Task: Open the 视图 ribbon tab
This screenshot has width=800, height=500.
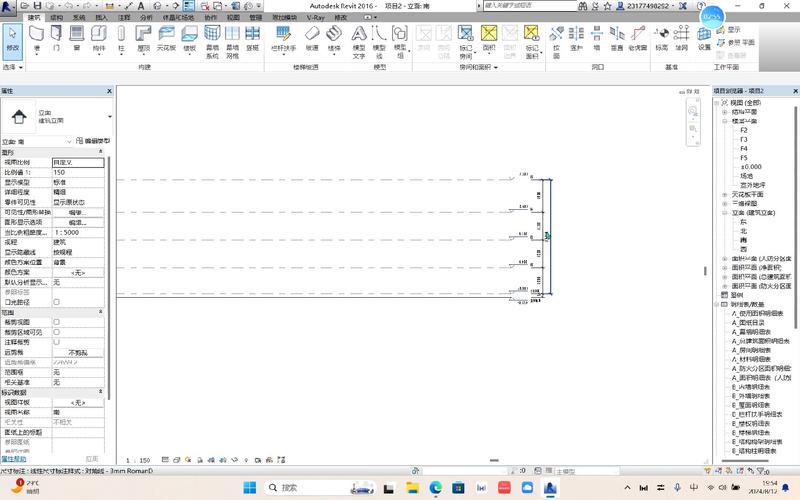Action: coord(233,18)
